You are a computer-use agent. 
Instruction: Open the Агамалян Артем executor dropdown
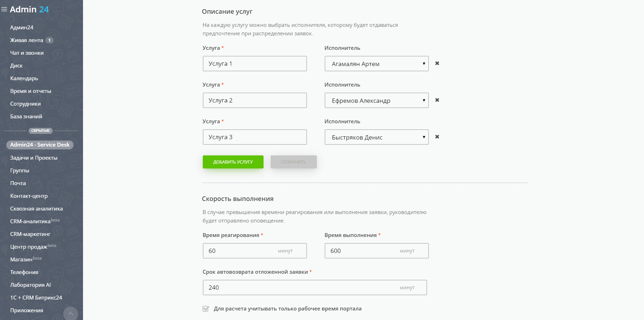[x=376, y=64]
